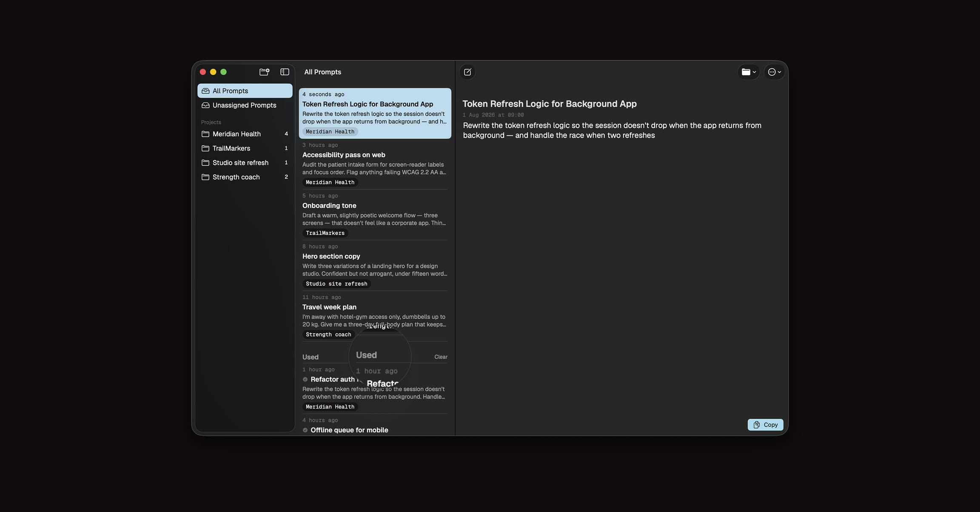This screenshot has height=512, width=980.
Task: Select the Travel week plan prompt
Action: click(x=375, y=316)
